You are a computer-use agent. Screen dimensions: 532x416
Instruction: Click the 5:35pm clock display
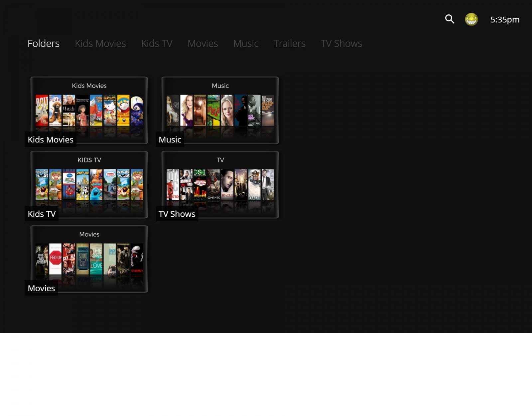[505, 19]
